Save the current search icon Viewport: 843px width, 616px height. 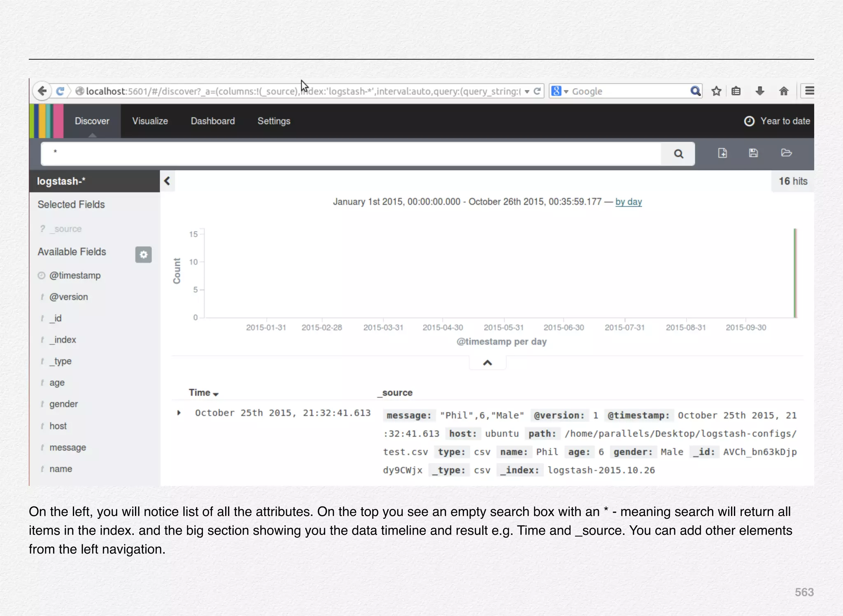(753, 153)
